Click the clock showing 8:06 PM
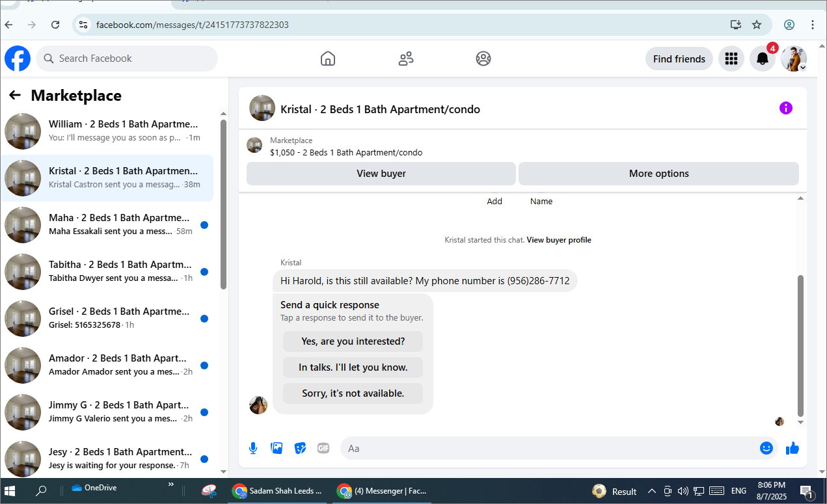 771,485
